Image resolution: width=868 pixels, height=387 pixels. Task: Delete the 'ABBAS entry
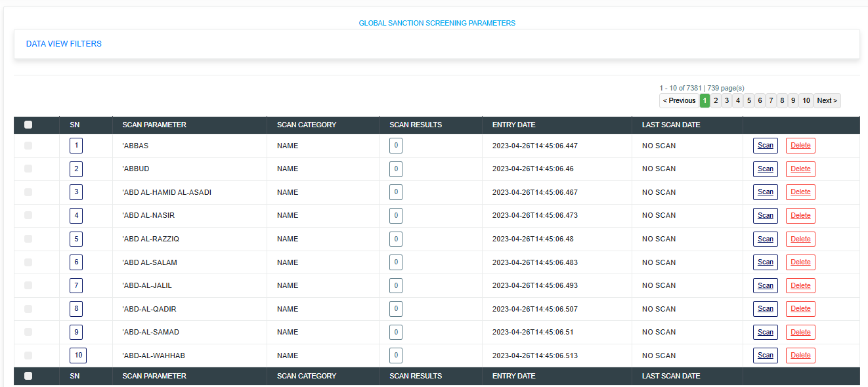tap(800, 145)
